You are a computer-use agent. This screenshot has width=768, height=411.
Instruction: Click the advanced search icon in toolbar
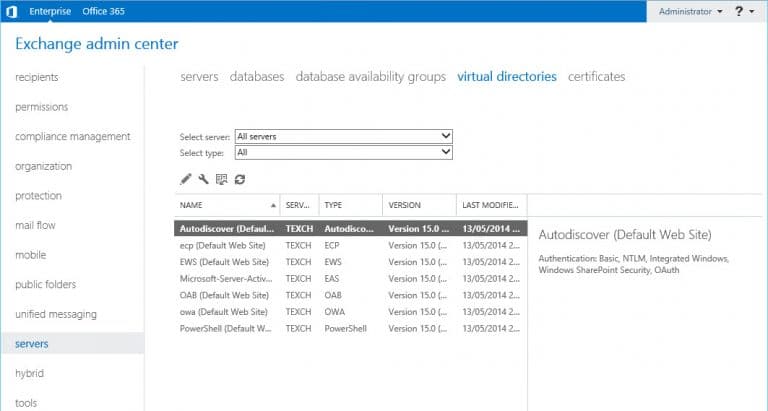(221, 179)
